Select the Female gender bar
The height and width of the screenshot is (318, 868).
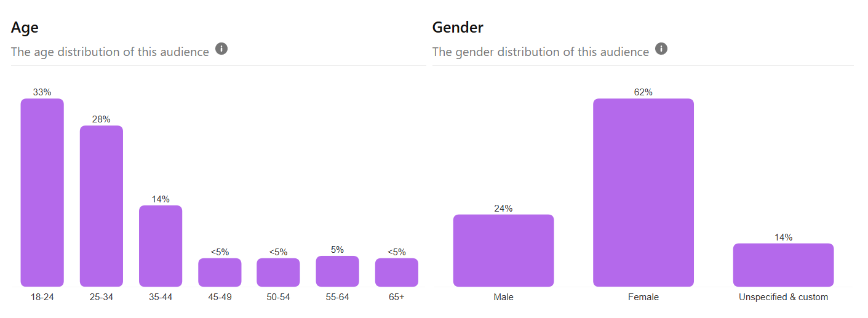[643, 193]
